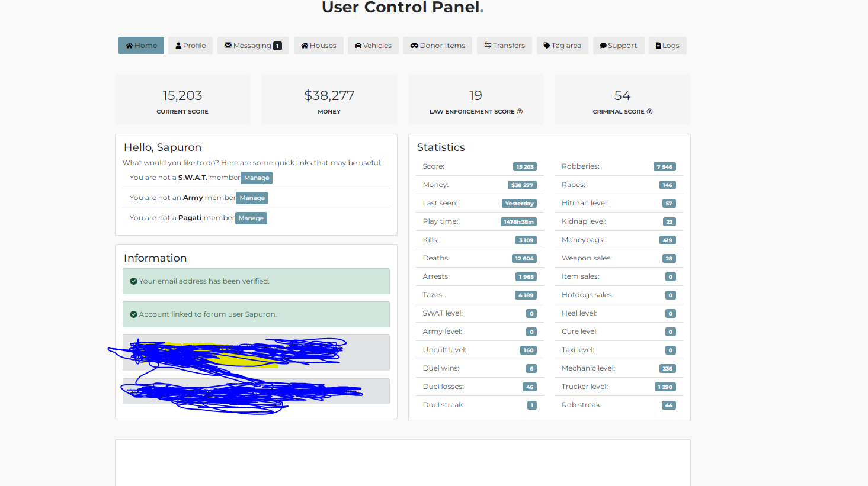Open the Army hyperlink
Screen dimensions: 868x486
193,198
